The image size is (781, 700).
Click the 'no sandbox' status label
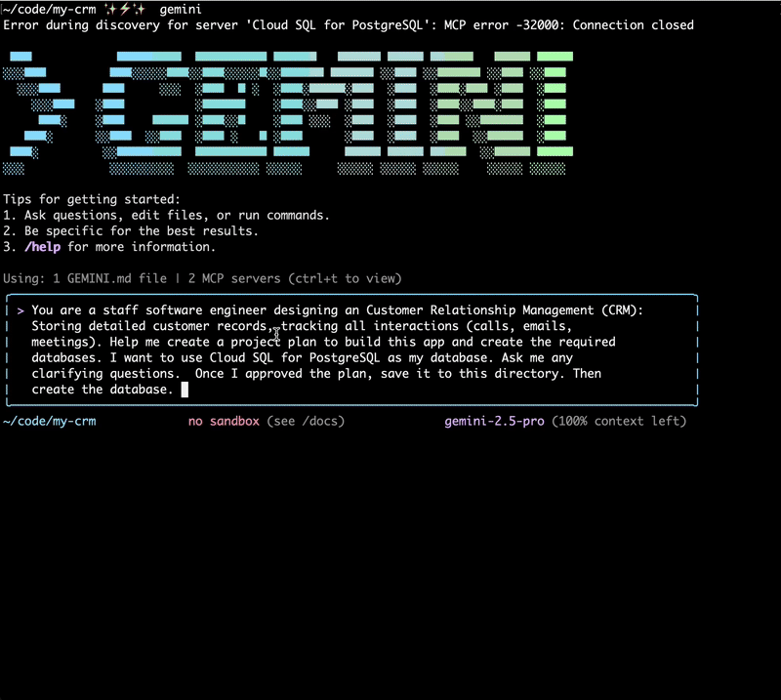pyautogui.click(x=224, y=422)
